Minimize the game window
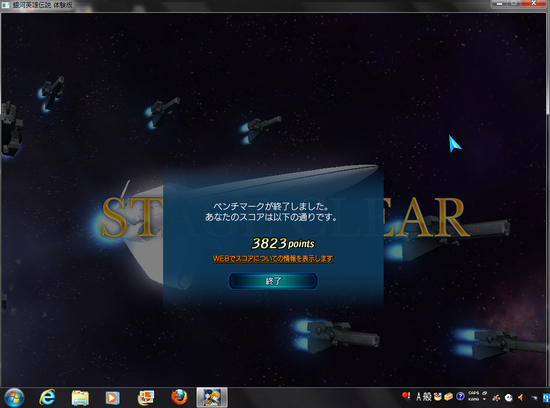The width and height of the screenshot is (550, 408). (x=499, y=3)
